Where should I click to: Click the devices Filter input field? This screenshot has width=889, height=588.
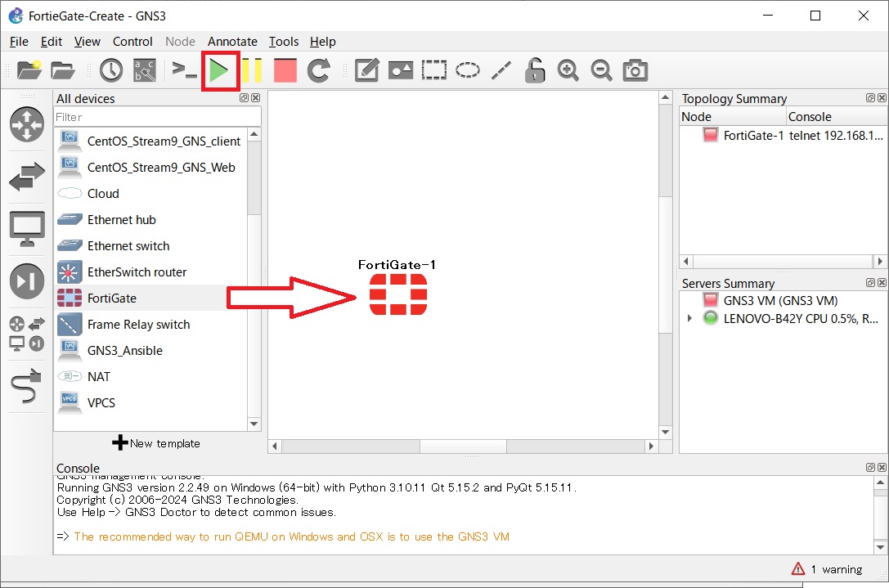tap(157, 117)
